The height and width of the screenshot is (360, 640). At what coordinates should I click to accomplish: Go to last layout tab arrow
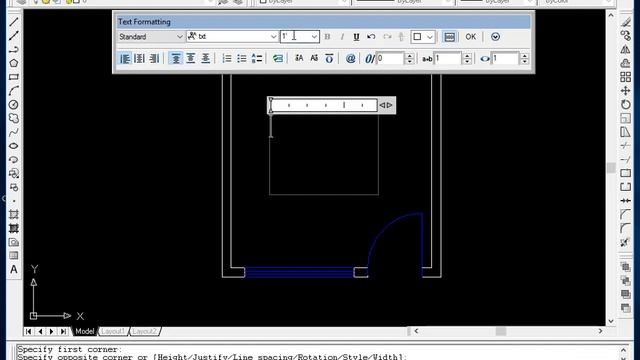(63, 331)
